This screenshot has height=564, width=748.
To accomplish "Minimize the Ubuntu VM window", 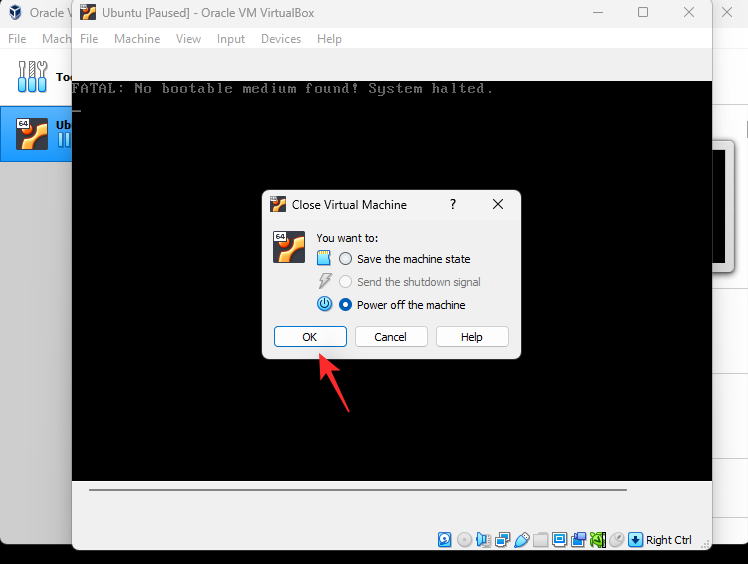I will coord(598,12).
